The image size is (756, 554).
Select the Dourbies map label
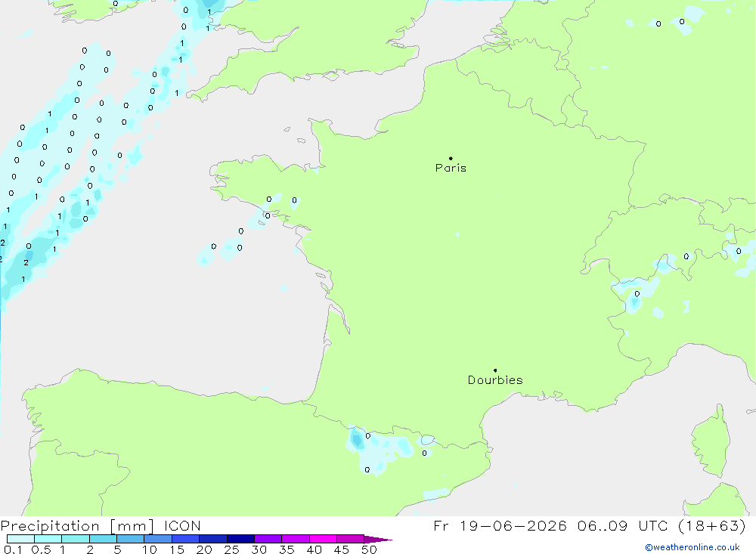[x=495, y=380]
